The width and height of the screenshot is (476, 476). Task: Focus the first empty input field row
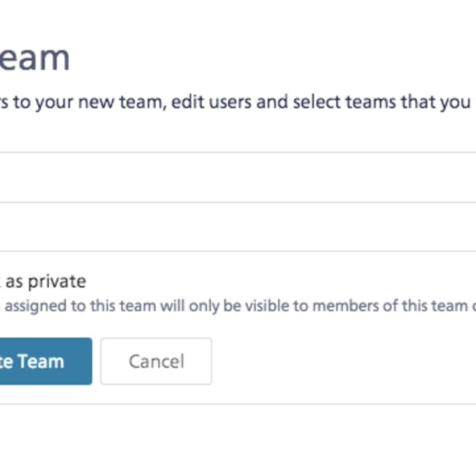238,177
